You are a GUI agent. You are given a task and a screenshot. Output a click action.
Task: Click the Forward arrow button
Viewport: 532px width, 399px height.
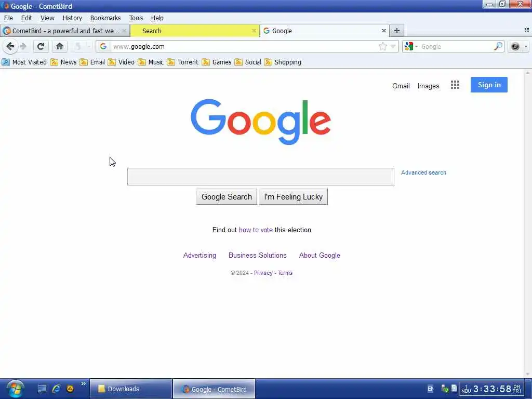tap(23, 46)
